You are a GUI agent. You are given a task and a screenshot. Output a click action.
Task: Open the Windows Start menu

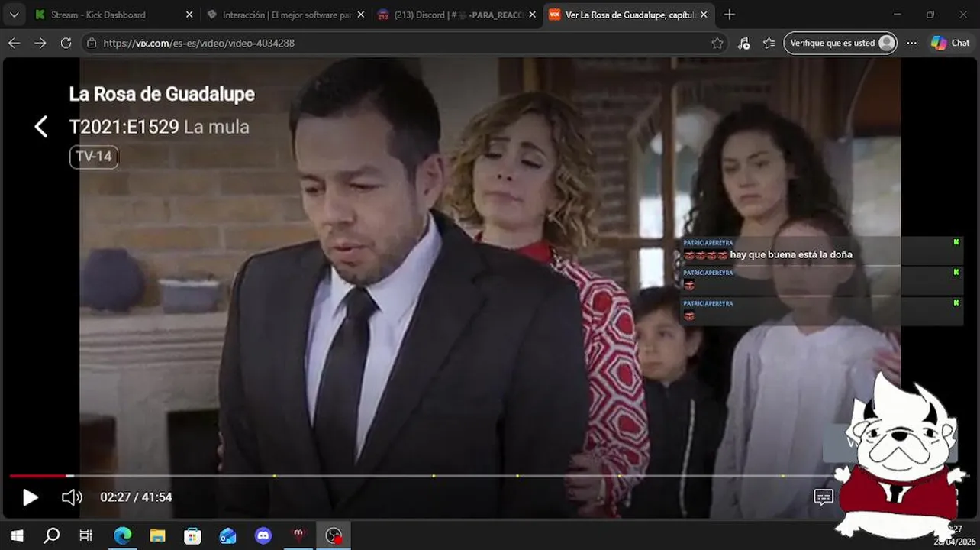pyautogui.click(x=17, y=535)
